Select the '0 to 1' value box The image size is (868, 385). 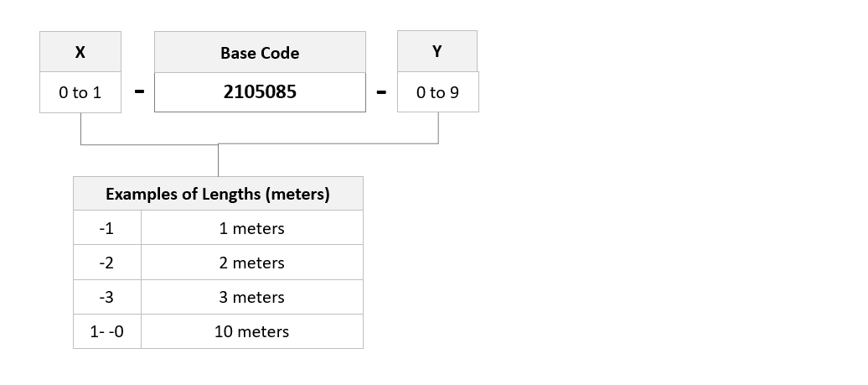(80, 92)
